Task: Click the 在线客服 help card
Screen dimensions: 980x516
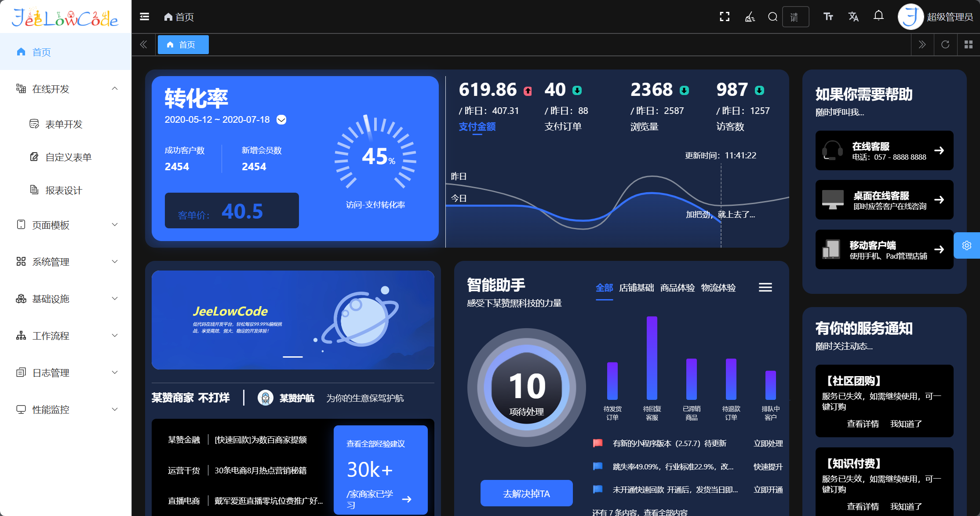Action: pos(884,150)
